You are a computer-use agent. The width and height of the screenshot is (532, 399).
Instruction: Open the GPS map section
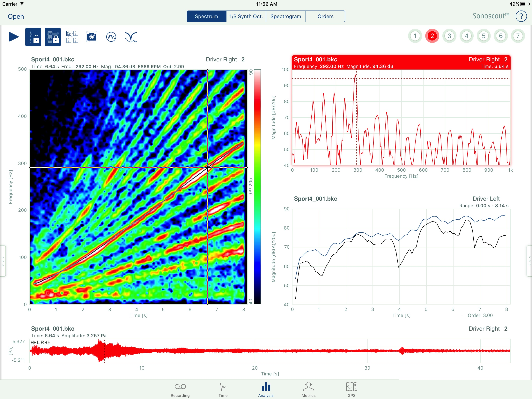[351, 390]
